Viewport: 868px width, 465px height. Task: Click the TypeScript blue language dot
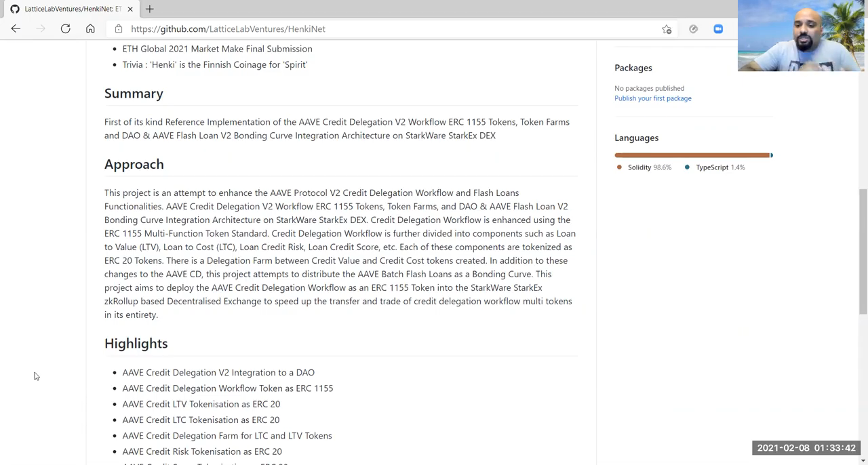(687, 167)
